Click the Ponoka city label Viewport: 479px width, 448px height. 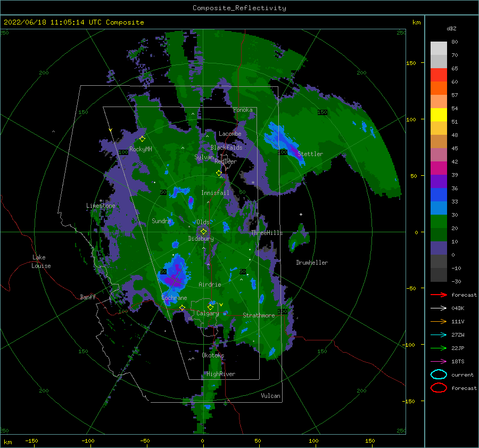pos(243,110)
